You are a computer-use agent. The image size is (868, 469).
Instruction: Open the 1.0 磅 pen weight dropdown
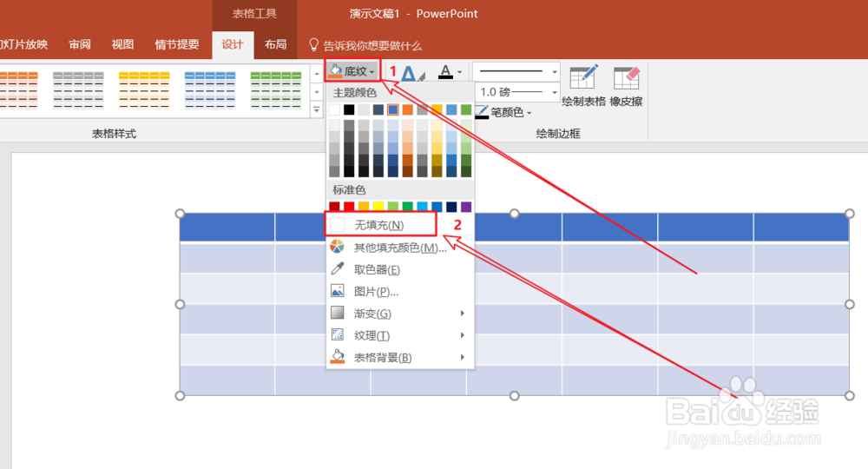coord(516,92)
